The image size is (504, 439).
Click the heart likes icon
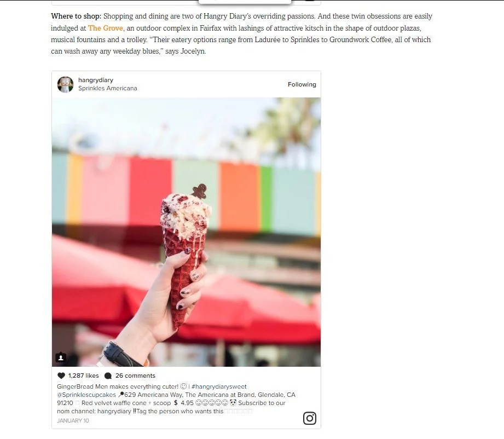point(61,376)
